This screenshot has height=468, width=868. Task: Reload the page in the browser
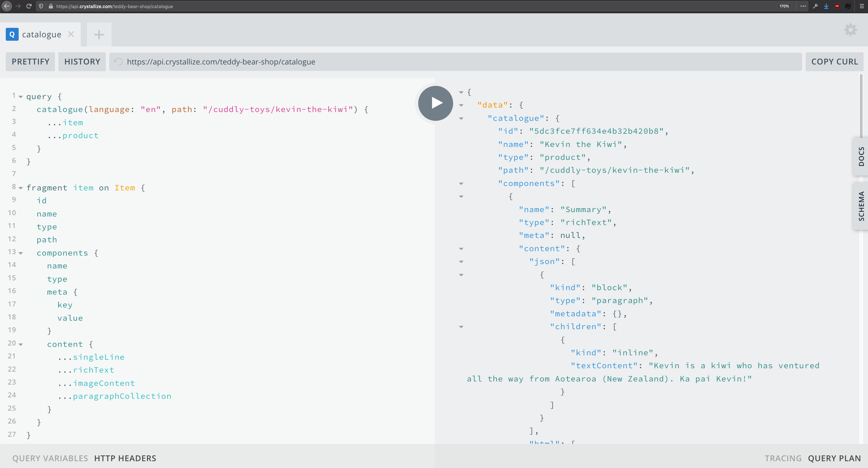coord(29,6)
